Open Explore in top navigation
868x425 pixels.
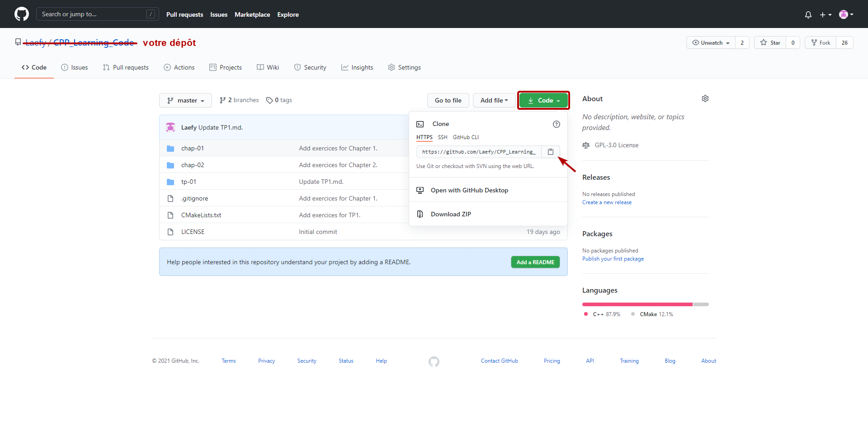coord(288,14)
